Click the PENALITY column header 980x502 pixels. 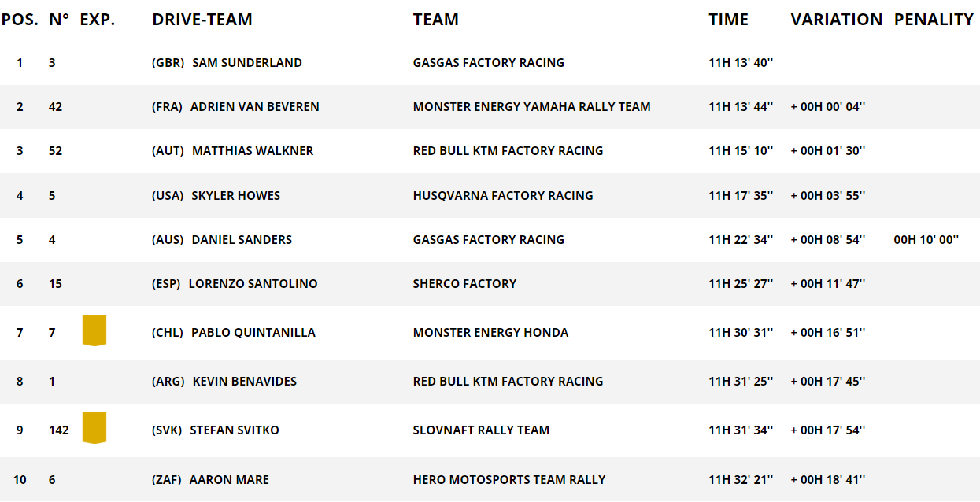coord(934,20)
